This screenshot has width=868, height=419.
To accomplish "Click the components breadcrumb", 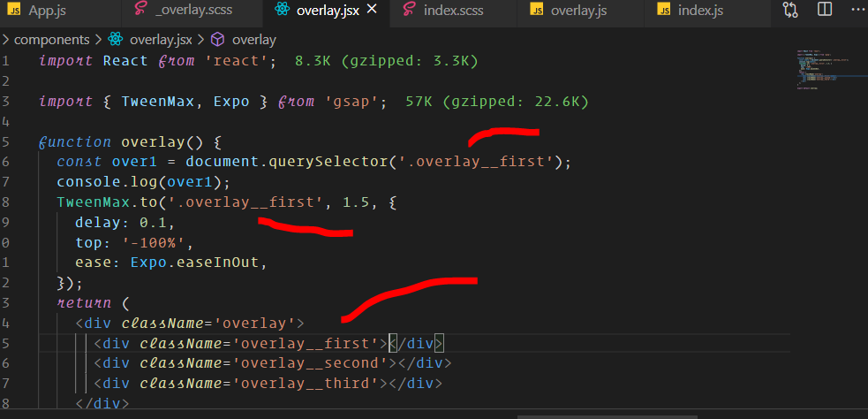I will [51, 40].
